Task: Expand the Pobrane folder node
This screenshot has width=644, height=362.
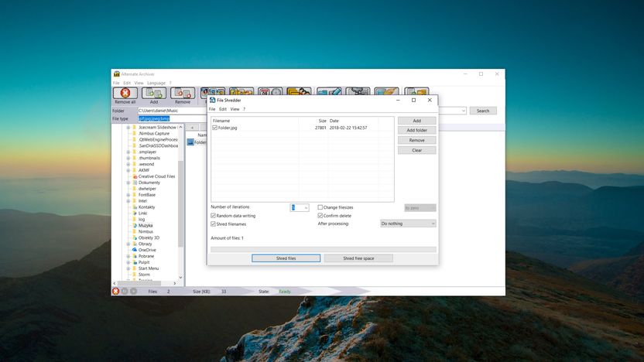Action: (x=128, y=256)
